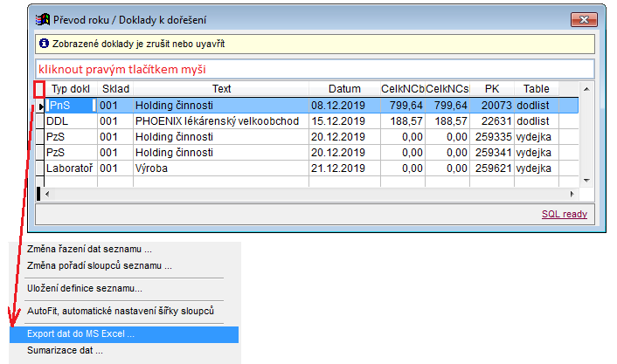
Task: Click the 'Sklad' column header
Action: tap(115, 89)
